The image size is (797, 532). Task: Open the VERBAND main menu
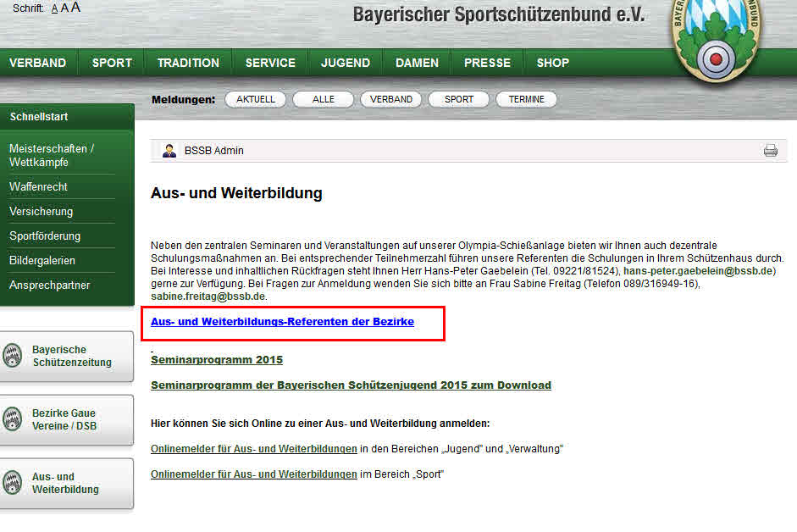point(38,63)
